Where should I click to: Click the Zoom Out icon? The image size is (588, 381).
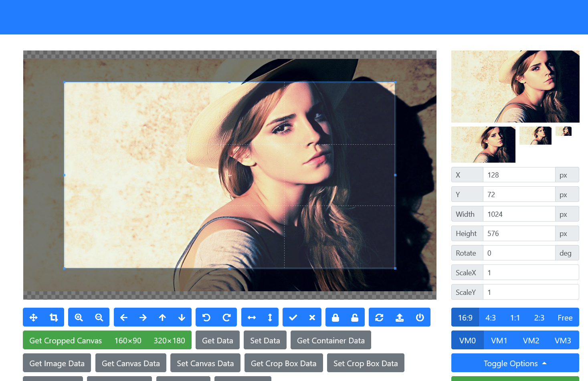(99, 317)
